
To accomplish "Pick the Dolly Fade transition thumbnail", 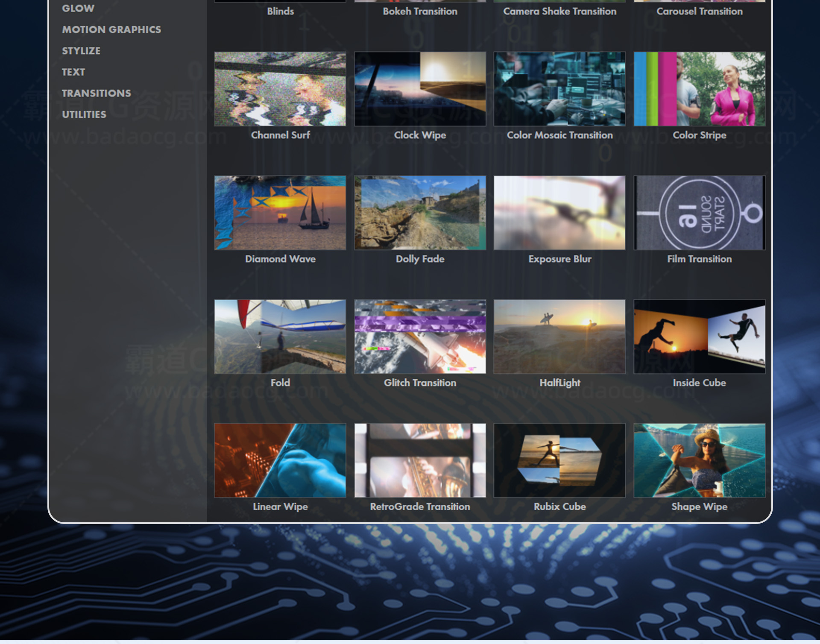I will 420,213.
